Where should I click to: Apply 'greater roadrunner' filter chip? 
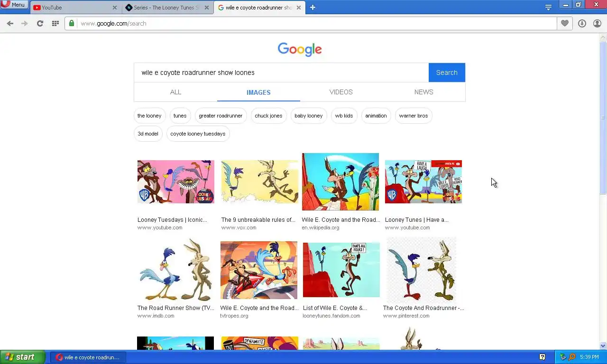(221, 116)
